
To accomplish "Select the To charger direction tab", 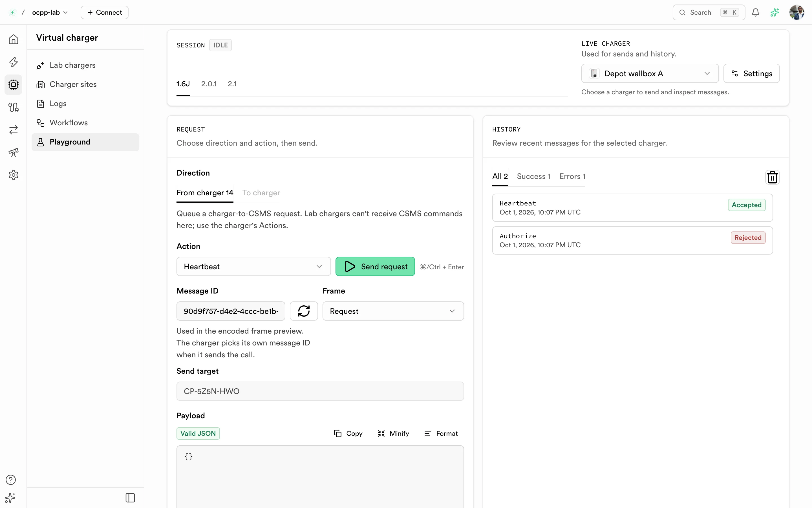I will click(x=261, y=193).
